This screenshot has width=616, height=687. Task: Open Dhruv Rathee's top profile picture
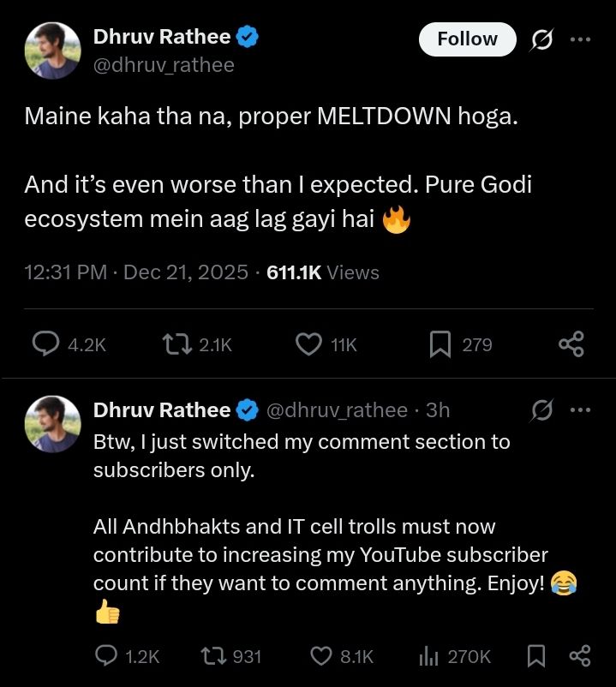click(x=53, y=51)
